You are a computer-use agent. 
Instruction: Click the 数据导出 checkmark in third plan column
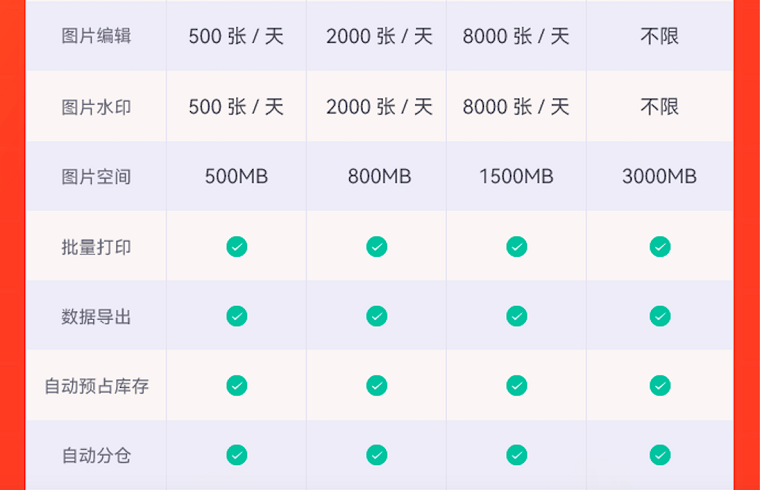[517, 316]
